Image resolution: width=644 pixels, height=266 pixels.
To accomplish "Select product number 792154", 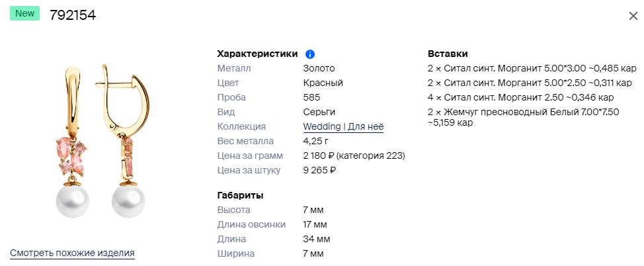I will (73, 15).
